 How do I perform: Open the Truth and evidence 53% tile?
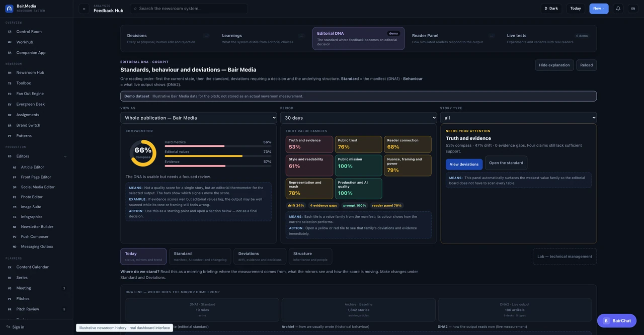[x=309, y=144]
